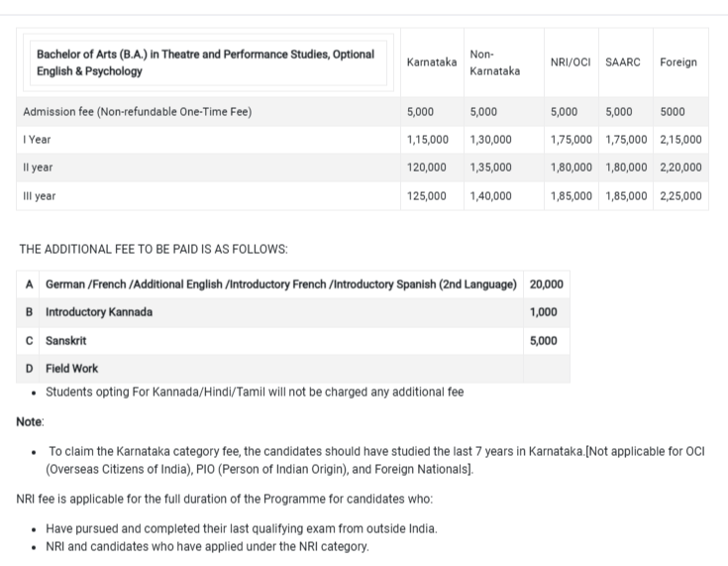Viewport: 728px width, 566px height.
Task: Click the SAARC column header
Action: 622,62
